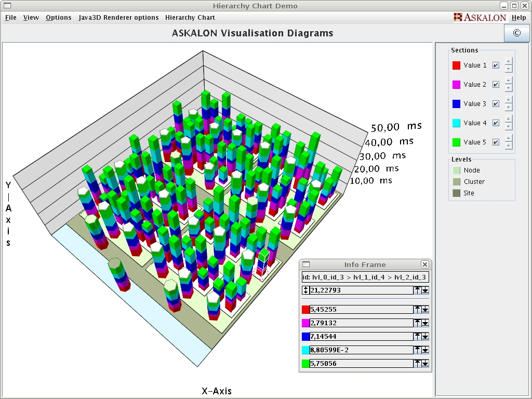Click the down-arrow icon for value 5,75056
The height and width of the screenshot is (399, 532).
click(x=425, y=363)
